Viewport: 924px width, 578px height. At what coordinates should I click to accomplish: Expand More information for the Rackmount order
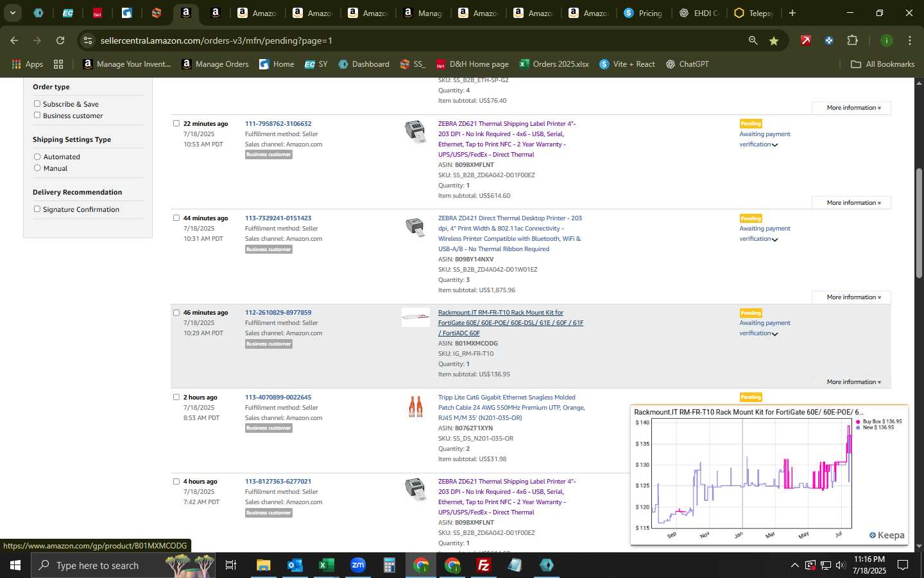[x=853, y=381]
